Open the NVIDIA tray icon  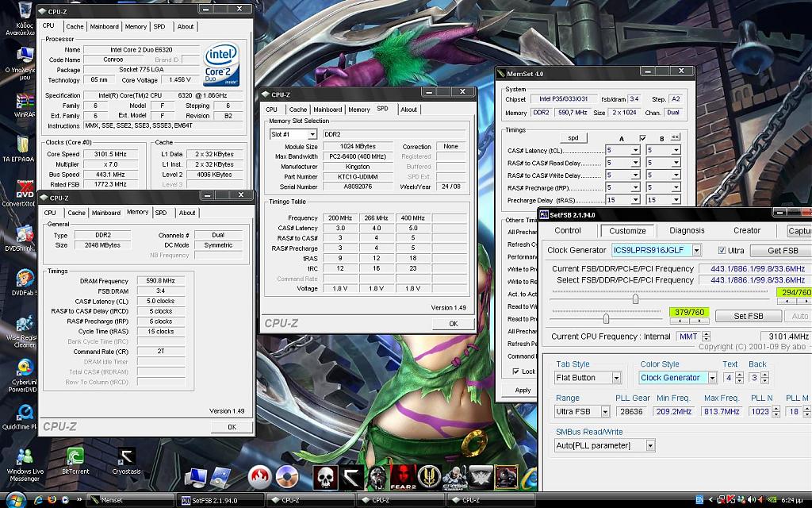coord(772,500)
